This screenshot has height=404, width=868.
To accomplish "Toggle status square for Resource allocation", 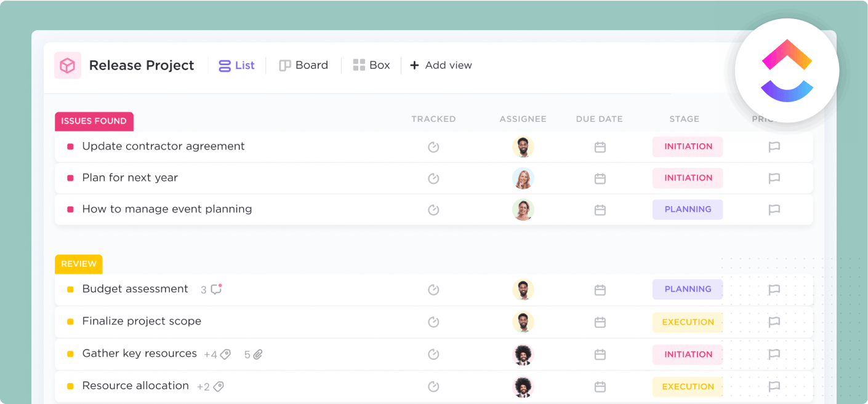I will click(70, 386).
